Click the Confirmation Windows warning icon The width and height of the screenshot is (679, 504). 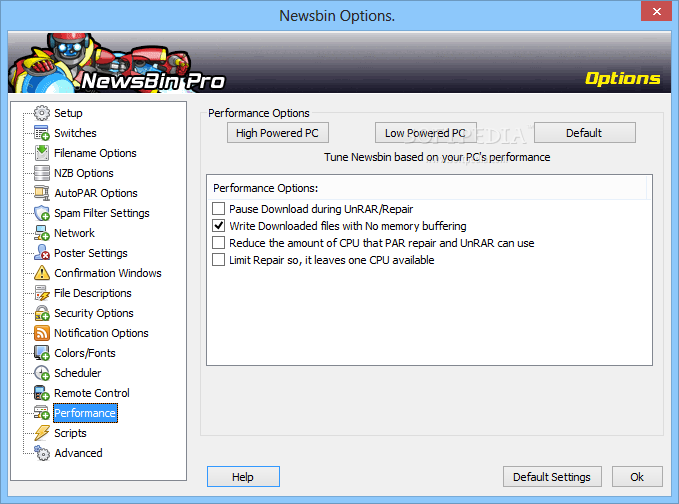click(x=42, y=273)
